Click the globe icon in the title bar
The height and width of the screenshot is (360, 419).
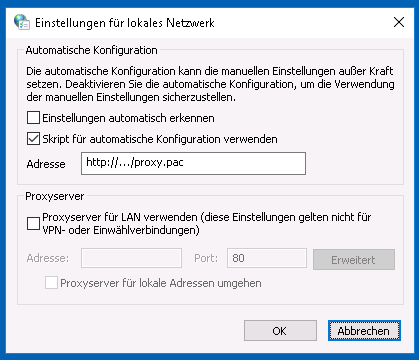pyautogui.click(x=22, y=22)
